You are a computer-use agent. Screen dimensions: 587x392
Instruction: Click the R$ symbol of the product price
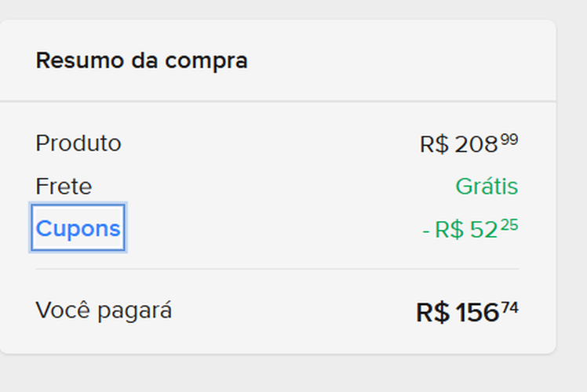[x=434, y=144]
